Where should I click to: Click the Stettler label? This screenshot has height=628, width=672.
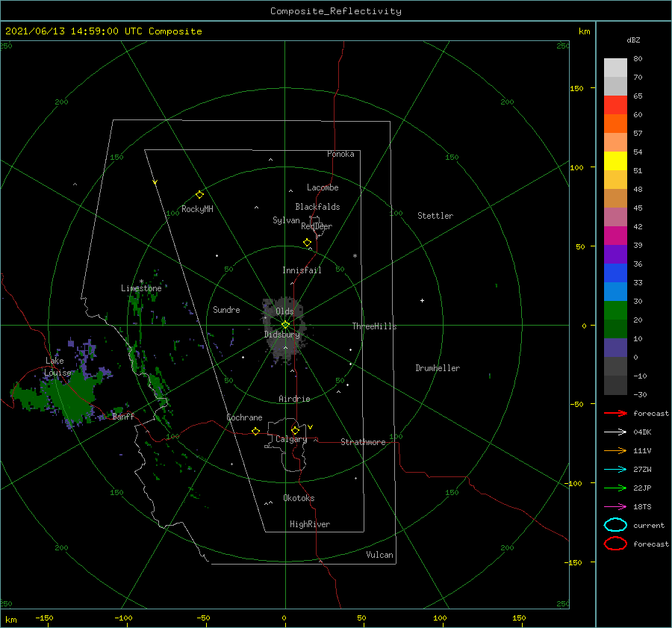435,216
